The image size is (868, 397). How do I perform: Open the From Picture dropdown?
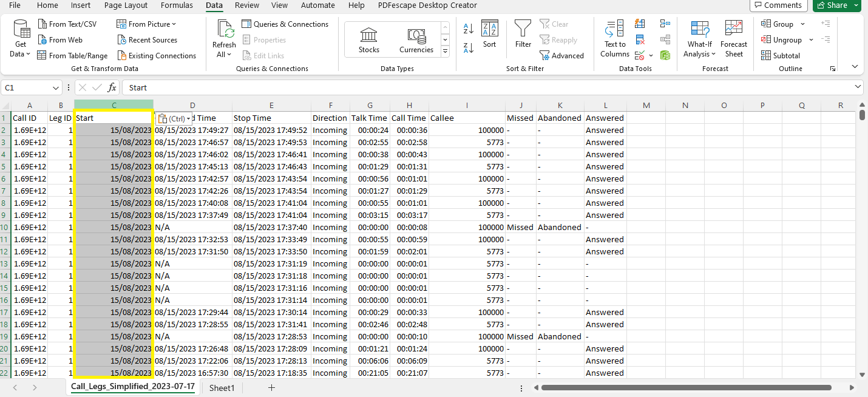(146, 24)
